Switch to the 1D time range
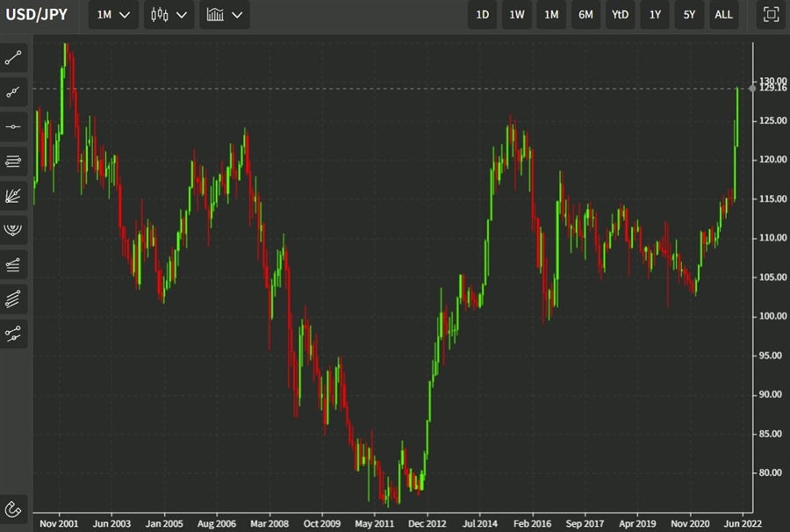 point(483,15)
